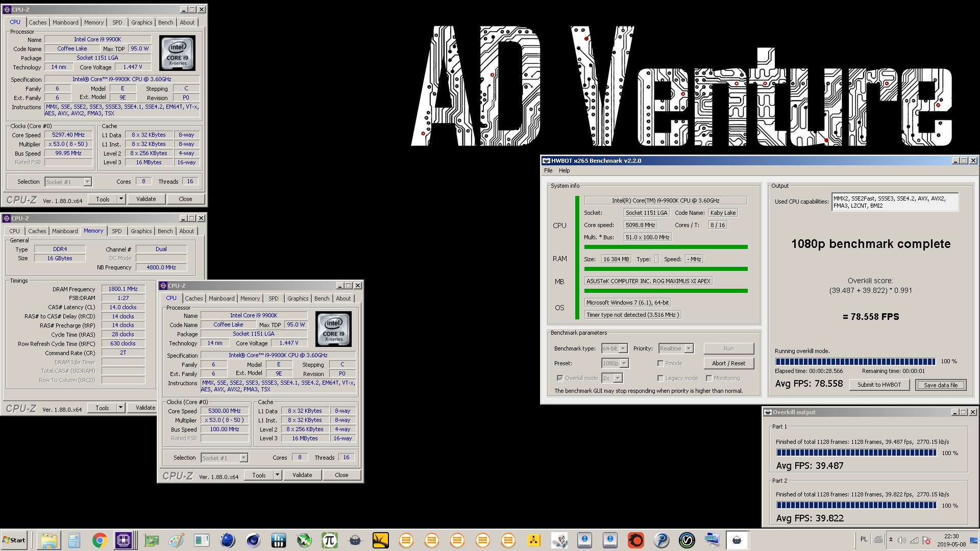Launch the Cinema 4D dark sphere icon
This screenshot has height=551, width=980.
pyautogui.click(x=253, y=540)
